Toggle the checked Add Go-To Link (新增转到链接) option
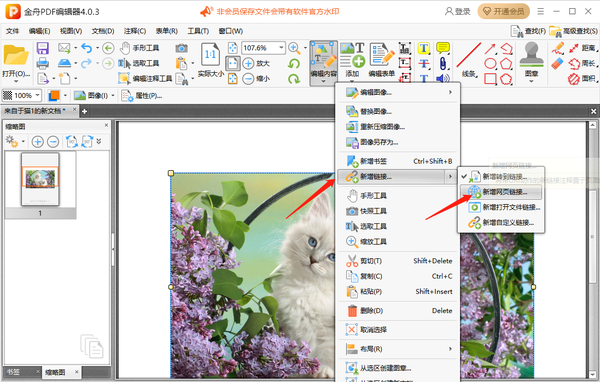Image resolution: width=600 pixels, height=382 pixels. tap(501, 176)
